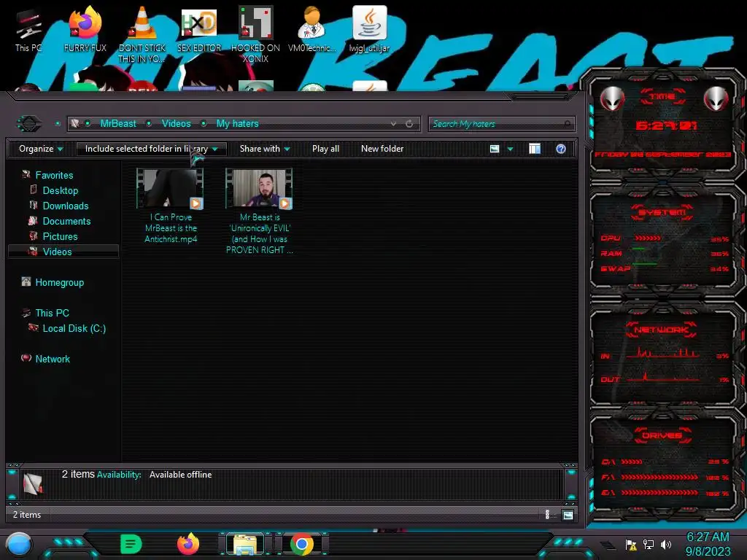
Task: Open Action Center flag tray icon
Action: (631, 544)
